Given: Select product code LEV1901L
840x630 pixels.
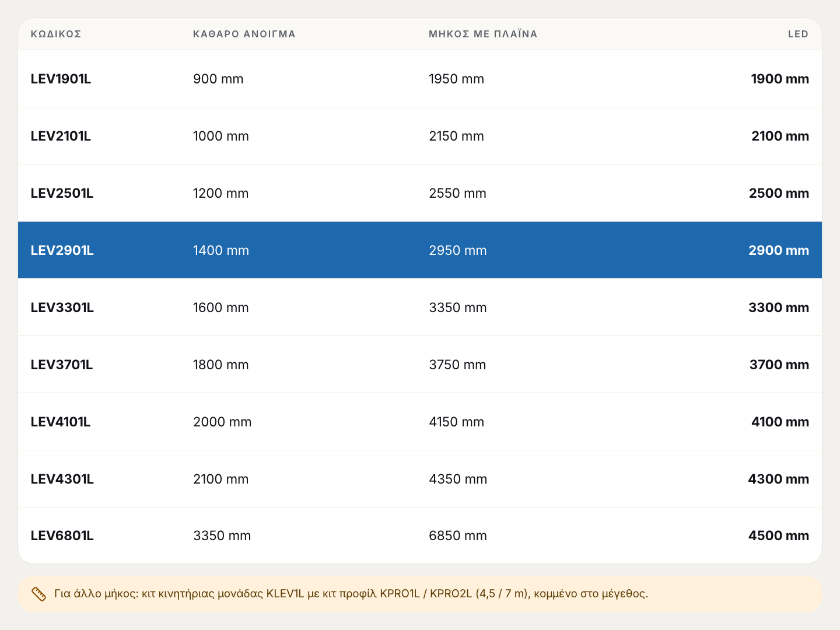Looking at the screenshot, I should pyautogui.click(x=61, y=79).
